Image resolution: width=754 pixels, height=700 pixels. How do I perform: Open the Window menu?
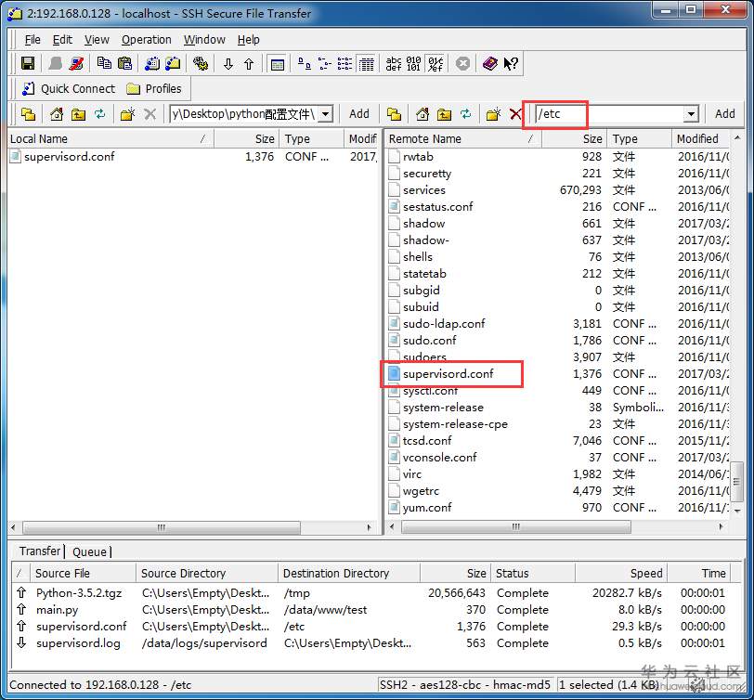click(204, 39)
